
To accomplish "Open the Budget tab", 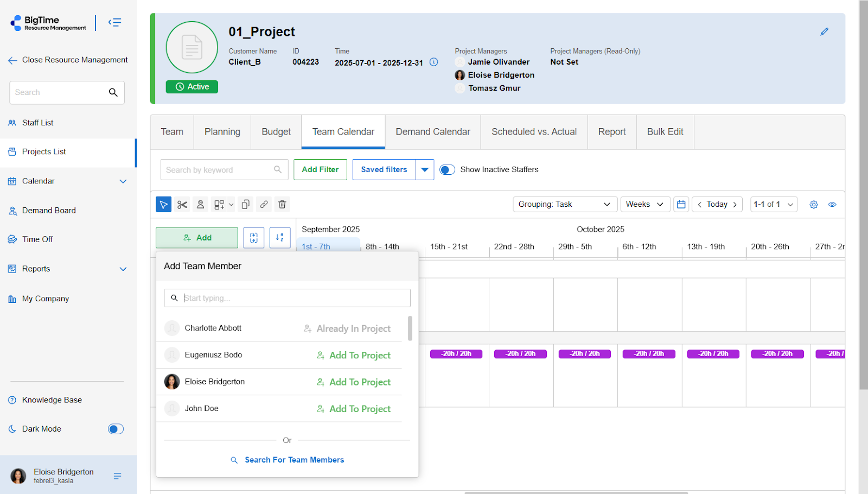I will tap(276, 132).
